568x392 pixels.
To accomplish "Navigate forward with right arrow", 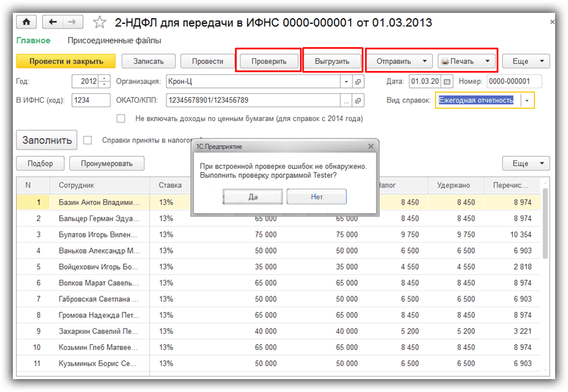I will [x=73, y=22].
